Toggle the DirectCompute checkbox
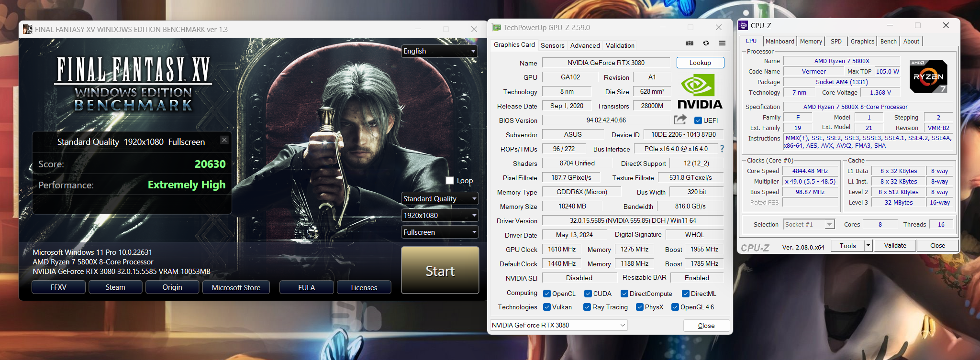Screen dimensions: 980x360 [624, 294]
